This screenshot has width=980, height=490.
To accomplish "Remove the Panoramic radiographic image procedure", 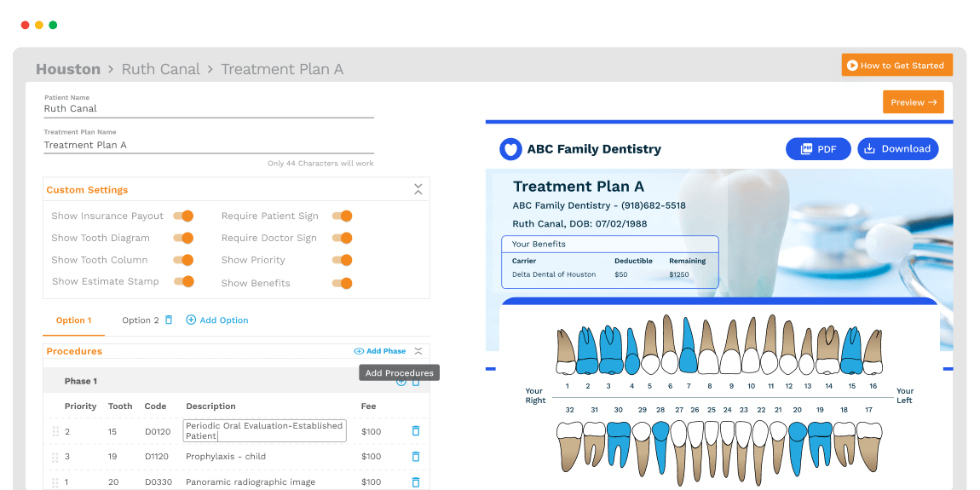I will point(416,482).
